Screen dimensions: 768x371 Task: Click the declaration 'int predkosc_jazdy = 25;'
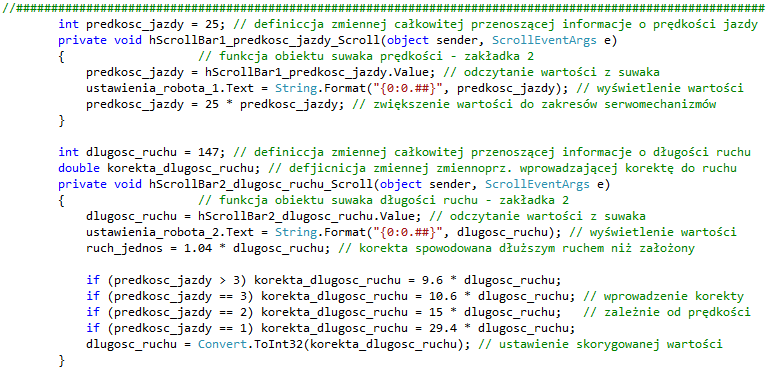coord(142,24)
